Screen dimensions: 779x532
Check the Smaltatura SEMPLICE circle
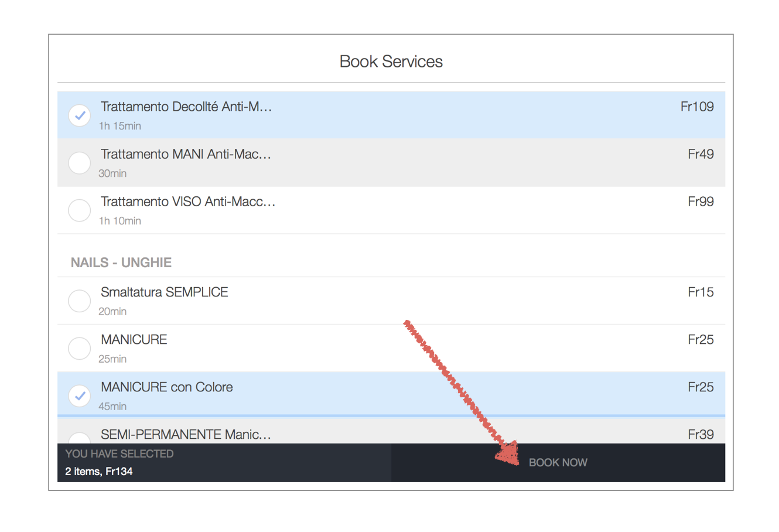[80, 301]
